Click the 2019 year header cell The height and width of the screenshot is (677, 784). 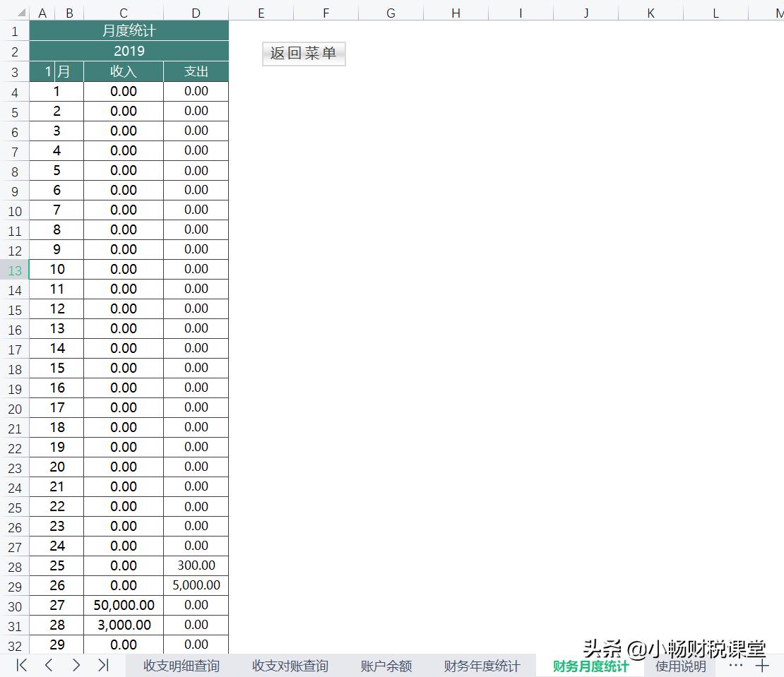pyautogui.click(x=129, y=51)
